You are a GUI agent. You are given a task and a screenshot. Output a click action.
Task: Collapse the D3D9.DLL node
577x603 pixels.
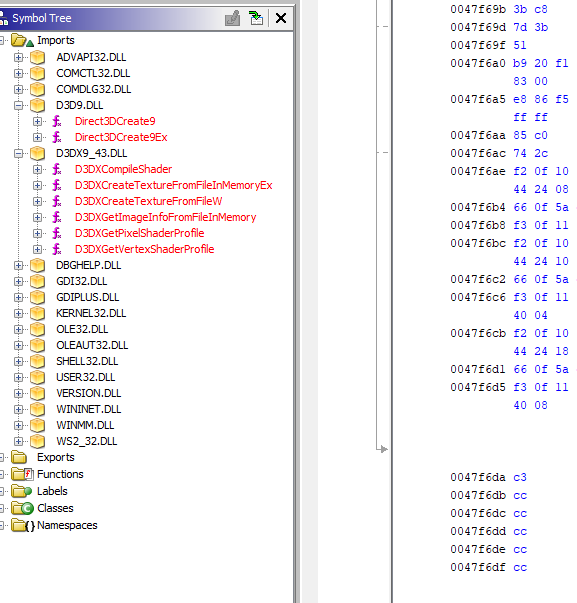18,105
